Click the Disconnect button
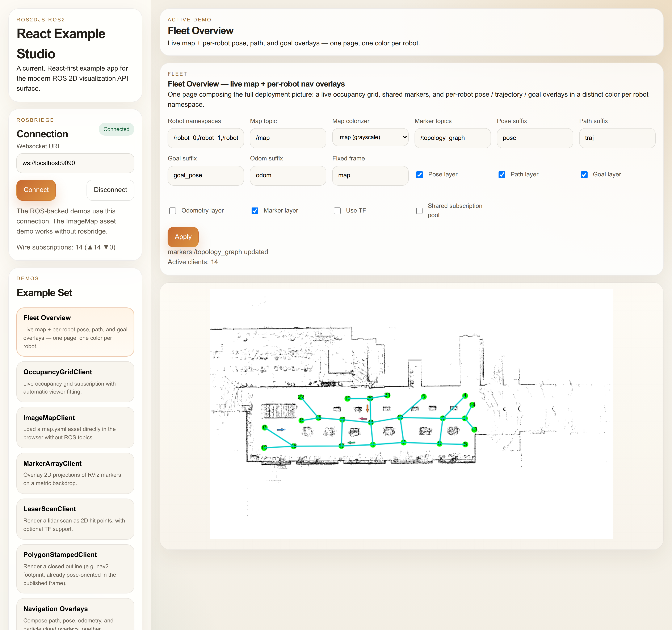672x630 pixels. click(110, 190)
